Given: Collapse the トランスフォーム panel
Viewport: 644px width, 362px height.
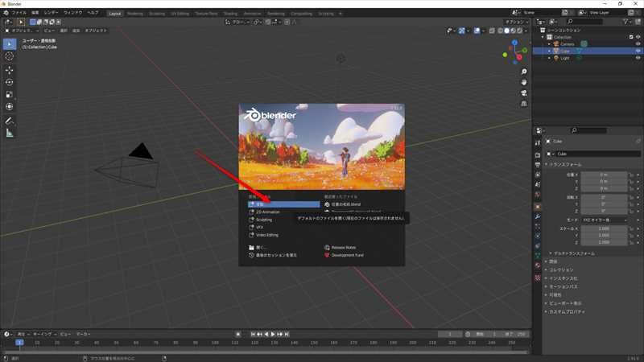Looking at the screenshot, I should point(566,164).
